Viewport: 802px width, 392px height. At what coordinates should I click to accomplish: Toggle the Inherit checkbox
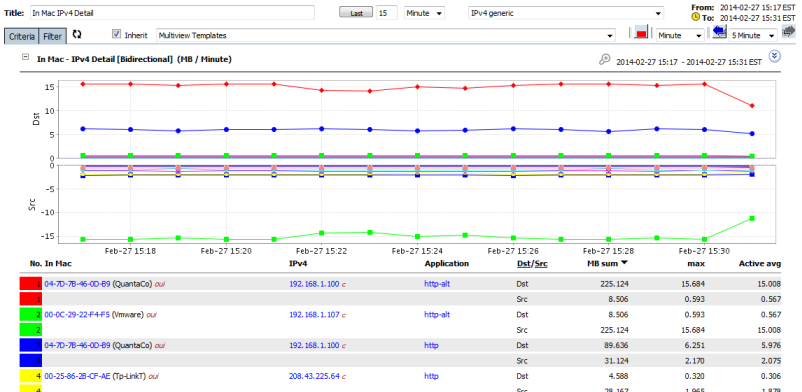pos(116,34)
